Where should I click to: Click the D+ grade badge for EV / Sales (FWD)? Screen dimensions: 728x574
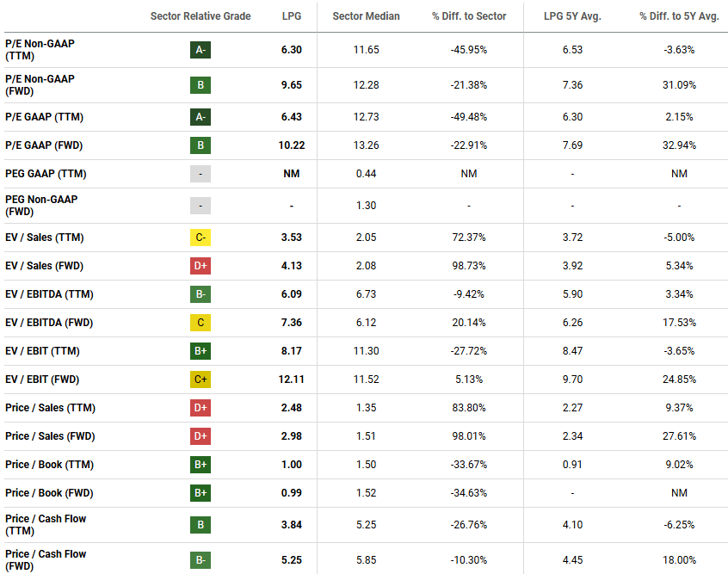coord(201,266)
